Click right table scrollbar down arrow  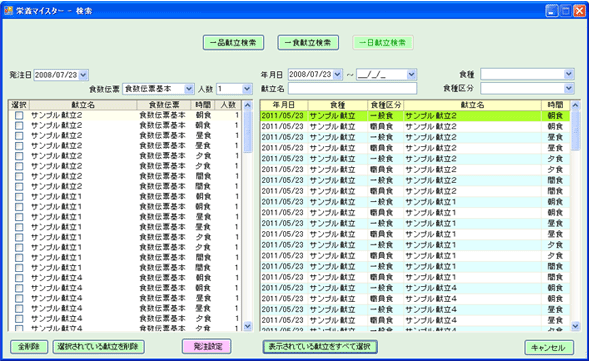pos(575,326)
